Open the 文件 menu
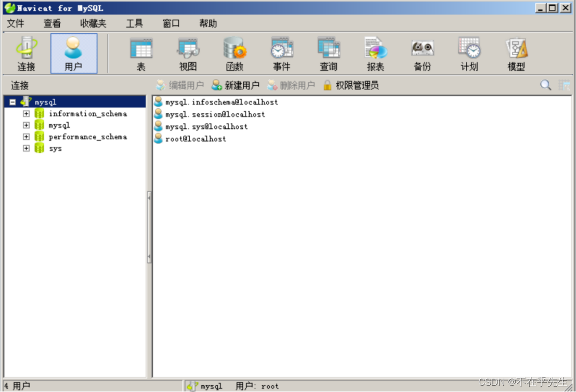The height and width of the screenshot is (392, 576). click(16, 23)
